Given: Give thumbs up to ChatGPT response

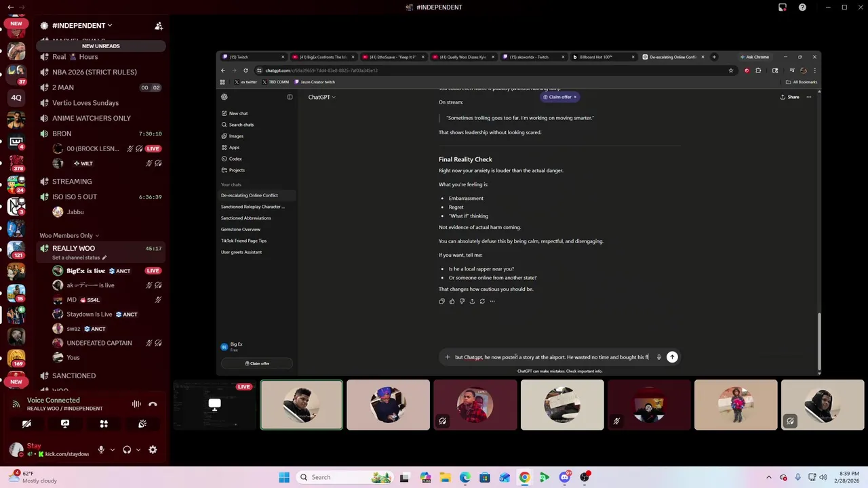Looking at the screenshot, I should coord(452,301).
